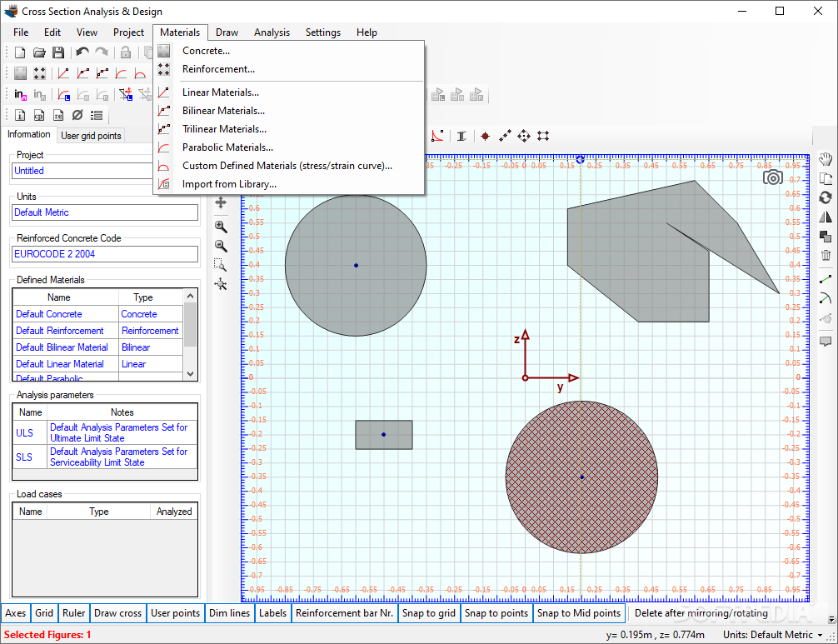This screenshot has width=838, height=644.
Task: Click the zoom extents icon
Action: click(221, 284)
